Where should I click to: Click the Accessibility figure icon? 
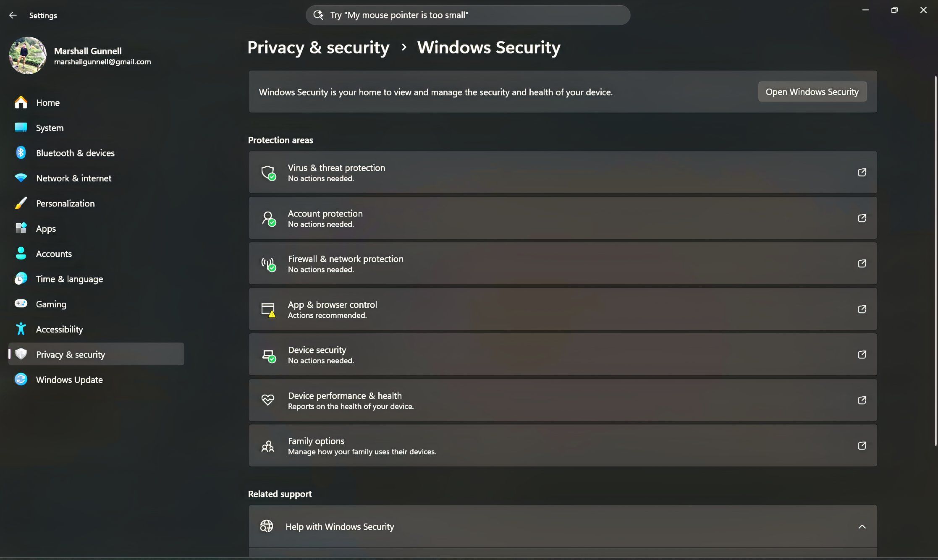21,329
